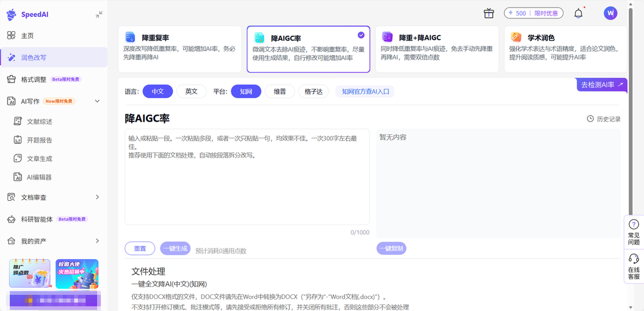Screen dimensions: 644x311
Task: Open 常见问题 help button
Action: 634,232
